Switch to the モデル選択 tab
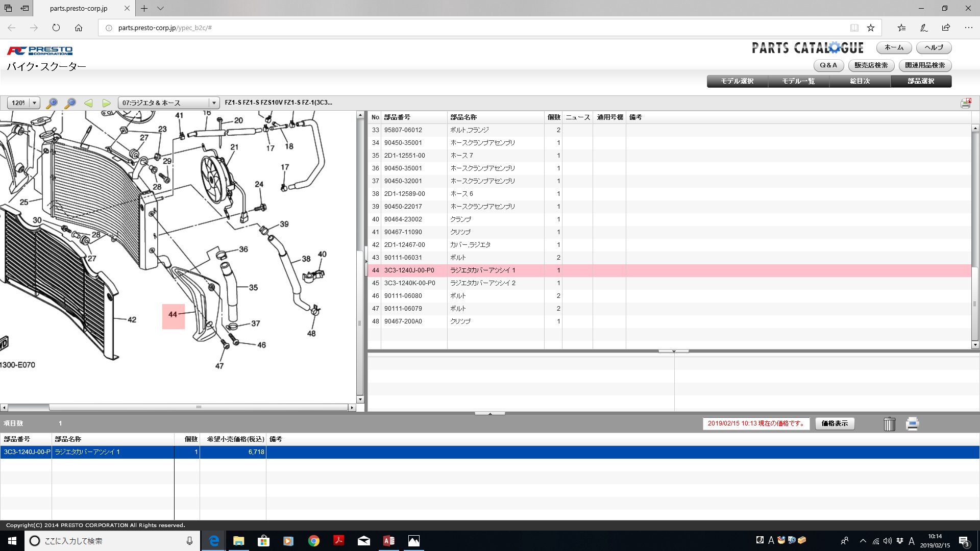This screenshot has height=551, width=980. click(x=737, y=81)
